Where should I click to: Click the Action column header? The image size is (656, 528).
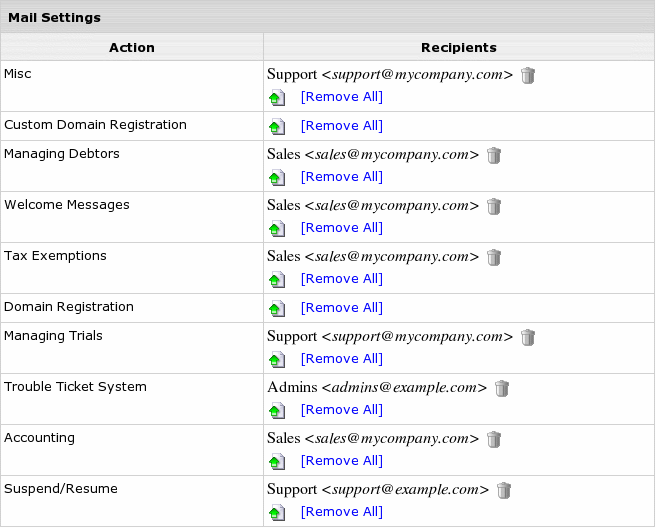(x=132, y=47)
